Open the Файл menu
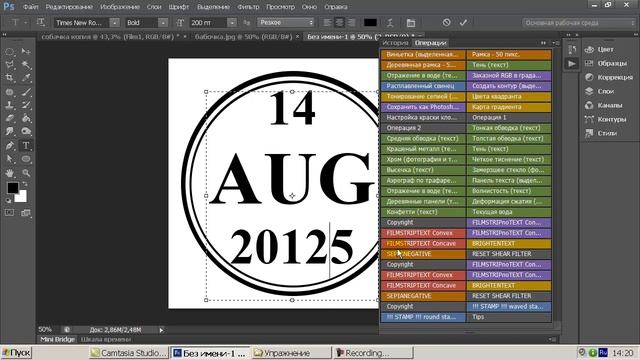Screen dimensions: 640x360 [x=31, y=7]
